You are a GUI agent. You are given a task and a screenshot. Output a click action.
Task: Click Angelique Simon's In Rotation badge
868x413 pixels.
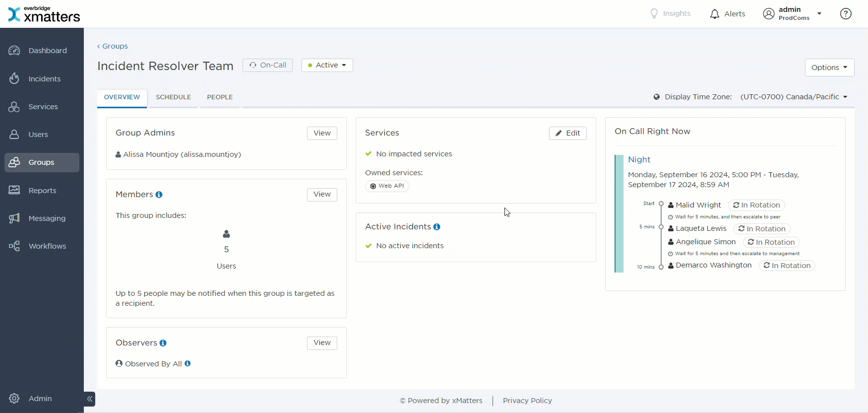[771, 242]
